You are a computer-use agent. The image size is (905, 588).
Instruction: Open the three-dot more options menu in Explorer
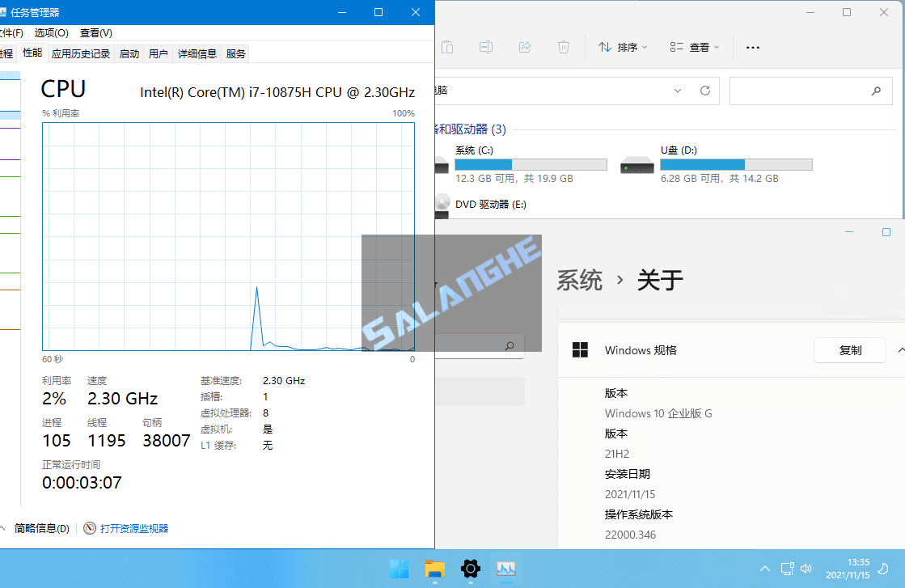(x=753, y=48)
